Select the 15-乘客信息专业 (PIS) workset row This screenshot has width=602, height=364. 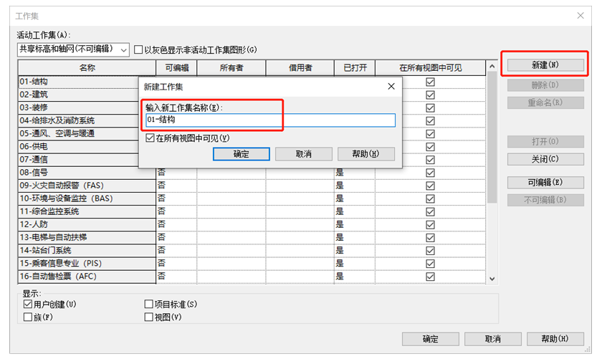pyautogui.click(x=87, y=264)
